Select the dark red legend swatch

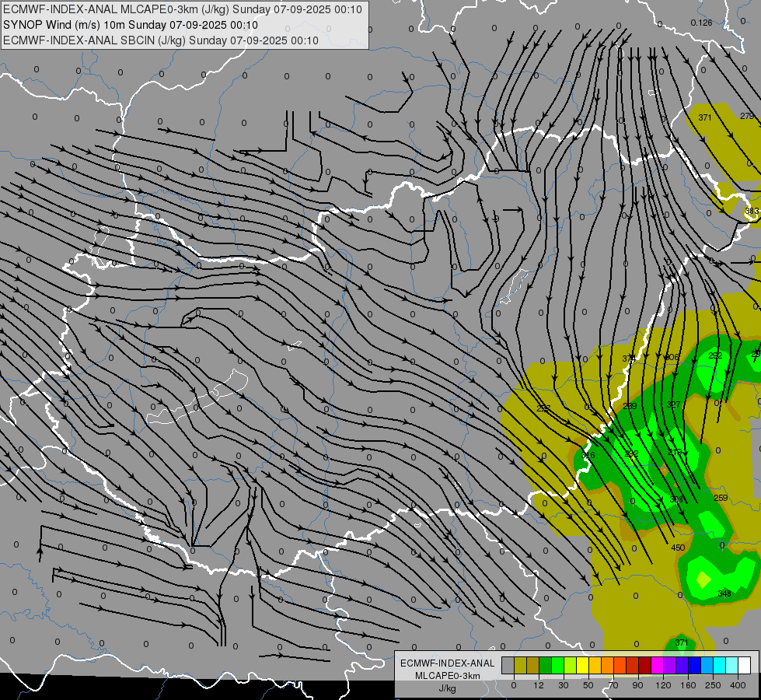point(645,666)
